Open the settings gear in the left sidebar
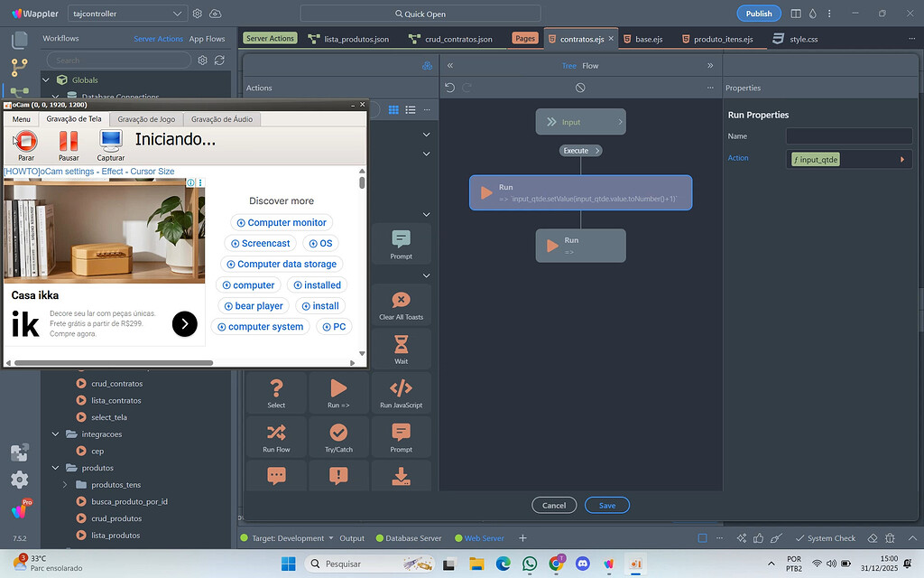924x578 pixels. tap(20, 480)
